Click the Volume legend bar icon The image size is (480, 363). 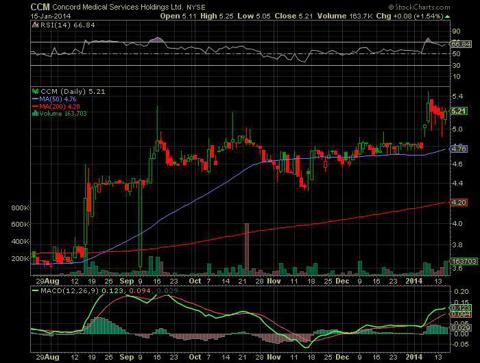[35, 113]
